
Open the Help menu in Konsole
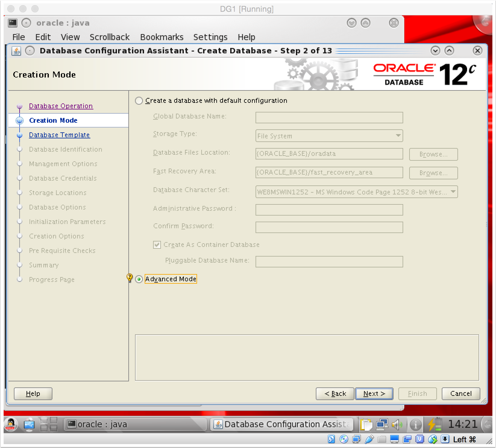(x=246, y=37)
